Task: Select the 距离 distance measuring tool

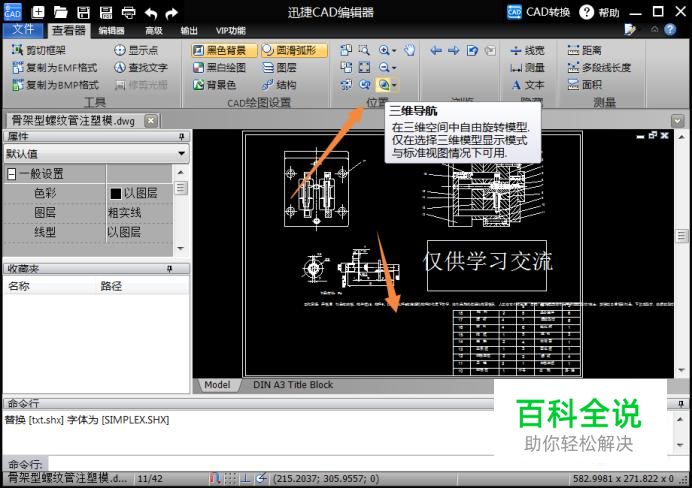Action: 585,50
